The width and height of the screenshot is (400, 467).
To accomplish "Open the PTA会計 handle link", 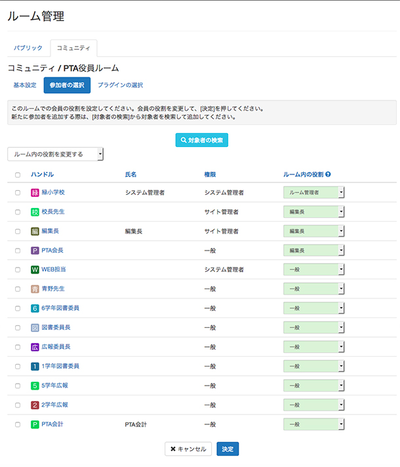I will [x=52, y=424].
